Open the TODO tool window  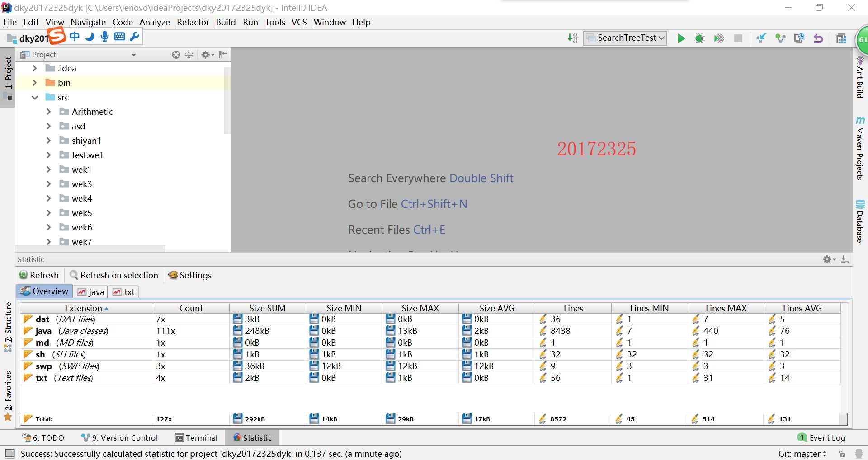[43, 437]
